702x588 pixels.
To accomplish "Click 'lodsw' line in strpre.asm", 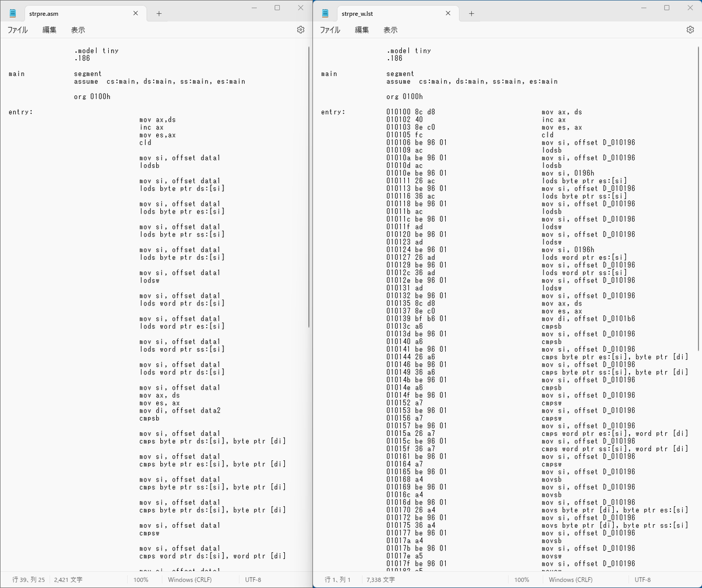I will (149, 280).
